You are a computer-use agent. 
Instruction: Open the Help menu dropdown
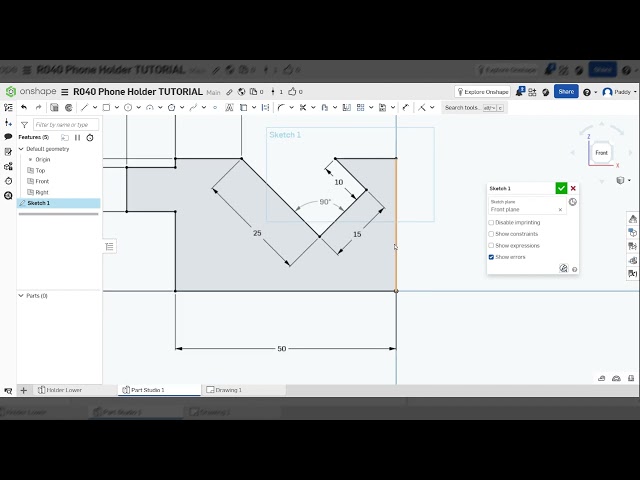coord(589,92)
